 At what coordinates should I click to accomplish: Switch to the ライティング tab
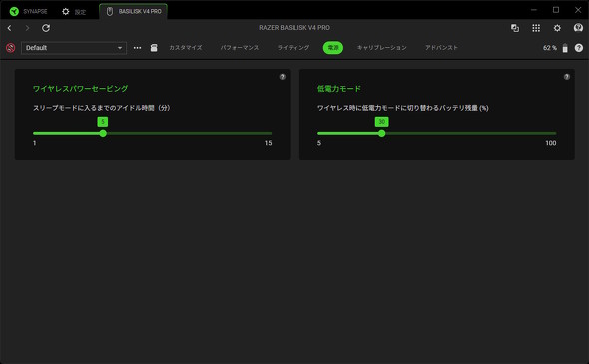coord(294,48)
